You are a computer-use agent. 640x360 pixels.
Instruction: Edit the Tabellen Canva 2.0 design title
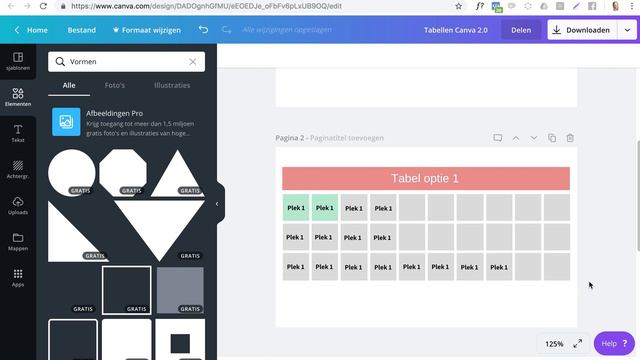[456, 30]
